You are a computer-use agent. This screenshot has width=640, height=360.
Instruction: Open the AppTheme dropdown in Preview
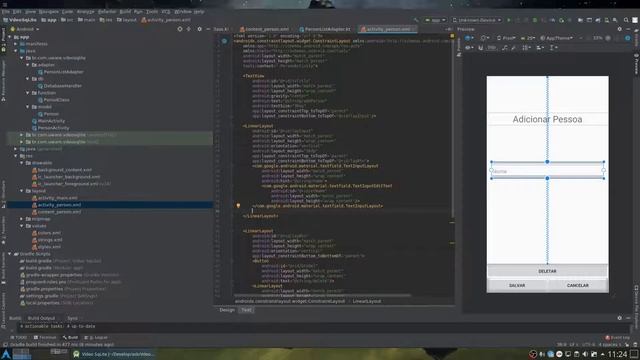coord(557,38)
